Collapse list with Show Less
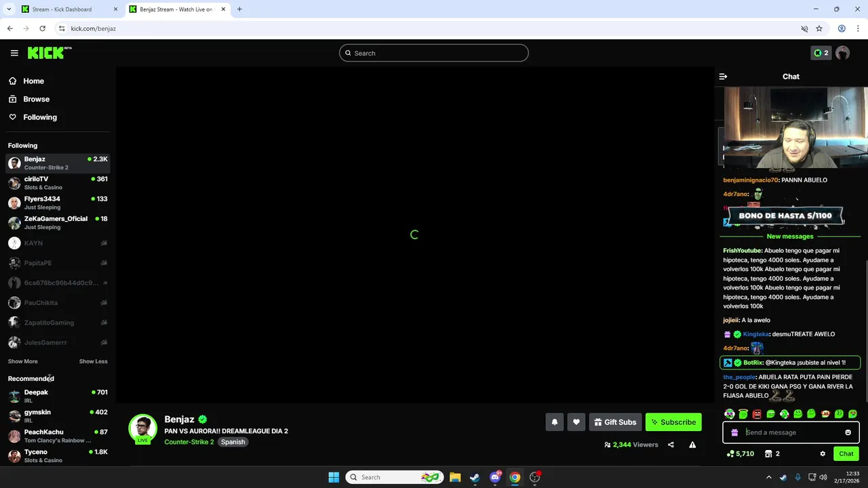Image resolution: width=868 pixels, height=488 pixels. pos(93,361)
